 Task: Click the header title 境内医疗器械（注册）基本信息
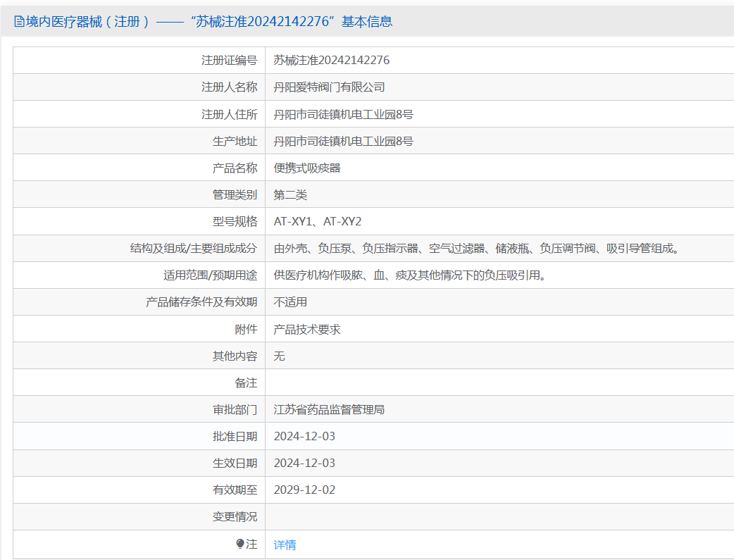point(209,22)
